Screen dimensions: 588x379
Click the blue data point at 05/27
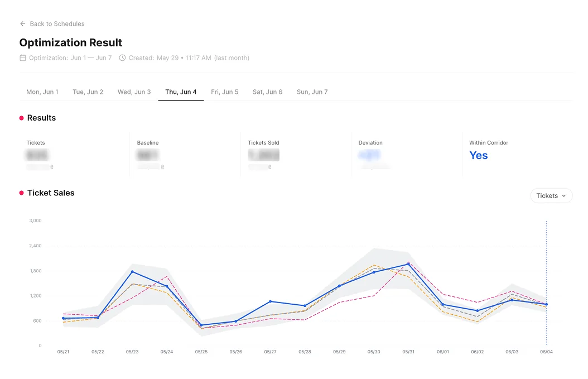[271, 301]
